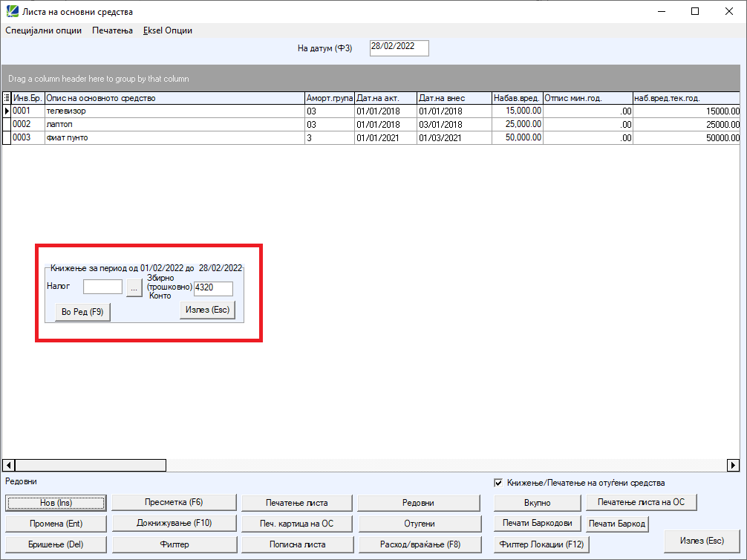Image resolution: width=747 pixels, height=560 pixels.
Task: Open the Специјални опции menu
Action: (43, 30)
